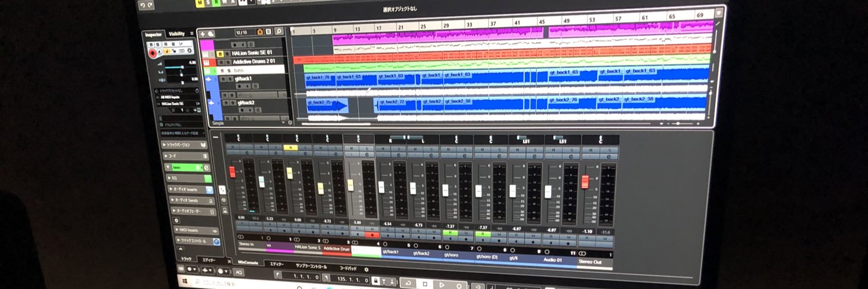
Task: Click the vo channel volume fader
Action: pos(262,181)
